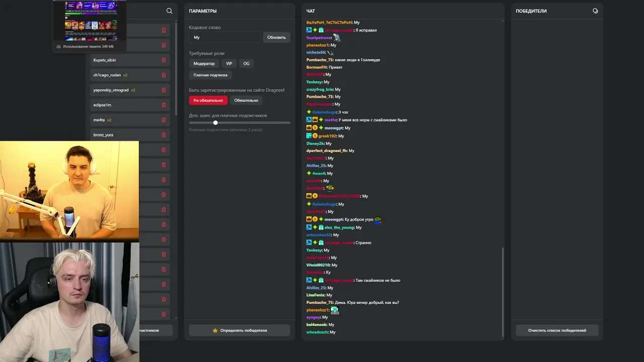Click the message Дима, Юра вечер добрый

367,303
